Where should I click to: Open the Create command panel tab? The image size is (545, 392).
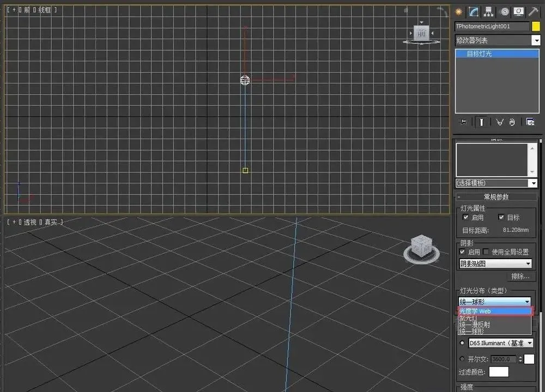[459, 12]
